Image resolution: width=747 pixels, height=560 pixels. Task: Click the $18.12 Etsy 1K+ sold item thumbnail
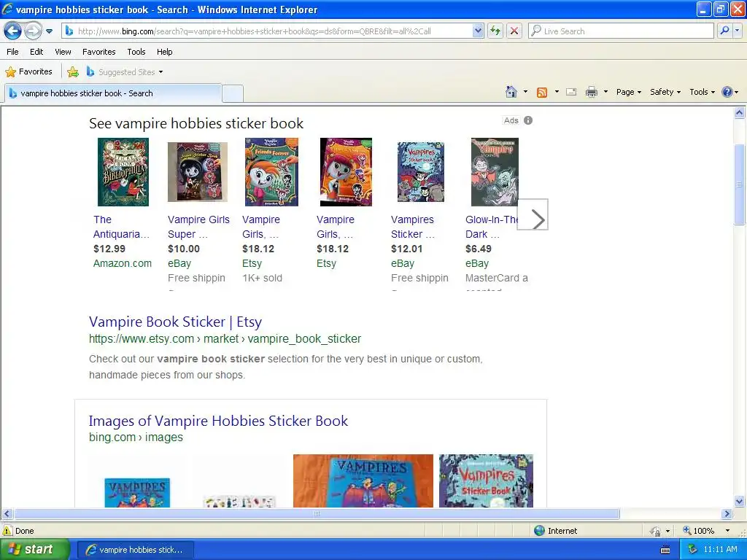271,172
